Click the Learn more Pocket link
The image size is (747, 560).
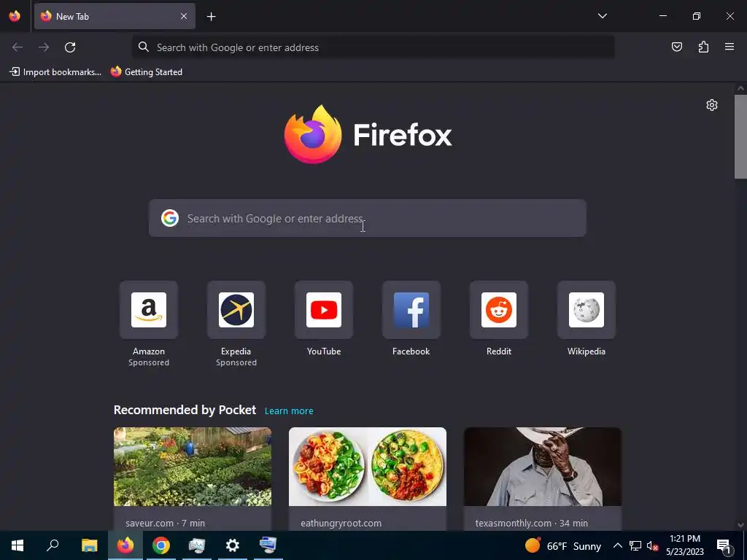tap(289, 411)
